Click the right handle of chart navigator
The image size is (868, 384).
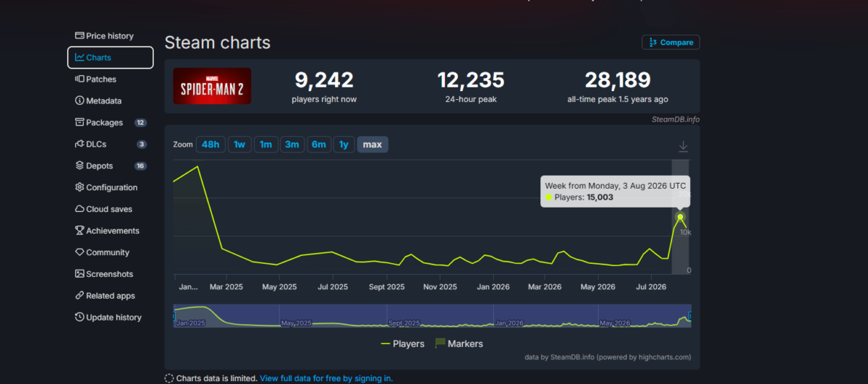(690, 316)
